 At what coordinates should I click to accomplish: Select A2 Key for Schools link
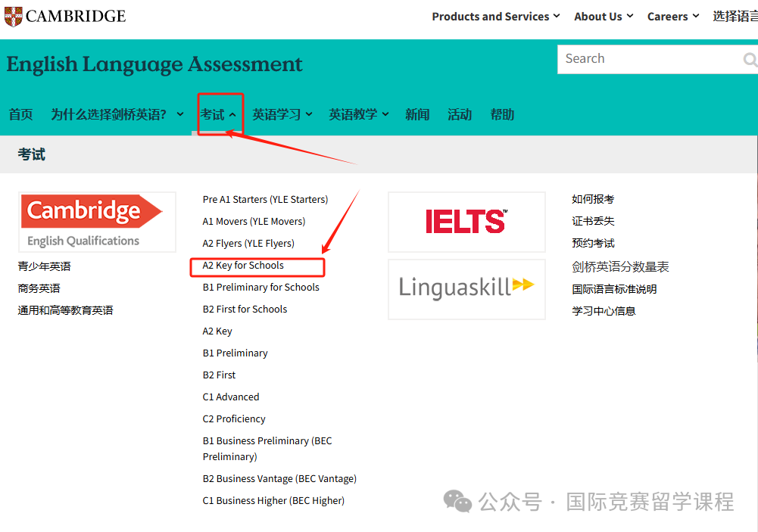pyautogui.click(x=243, y=266)
